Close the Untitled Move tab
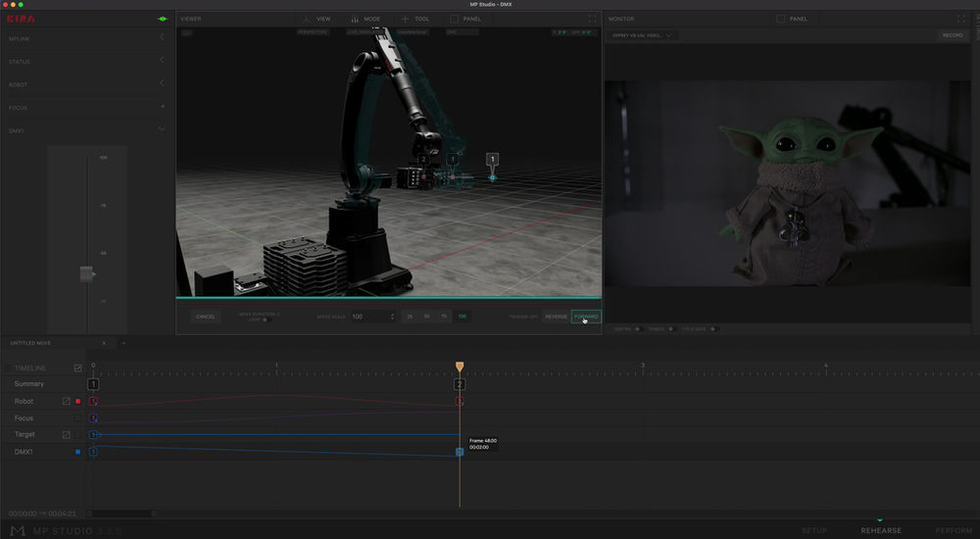The image size is (980, 539). 104,343
